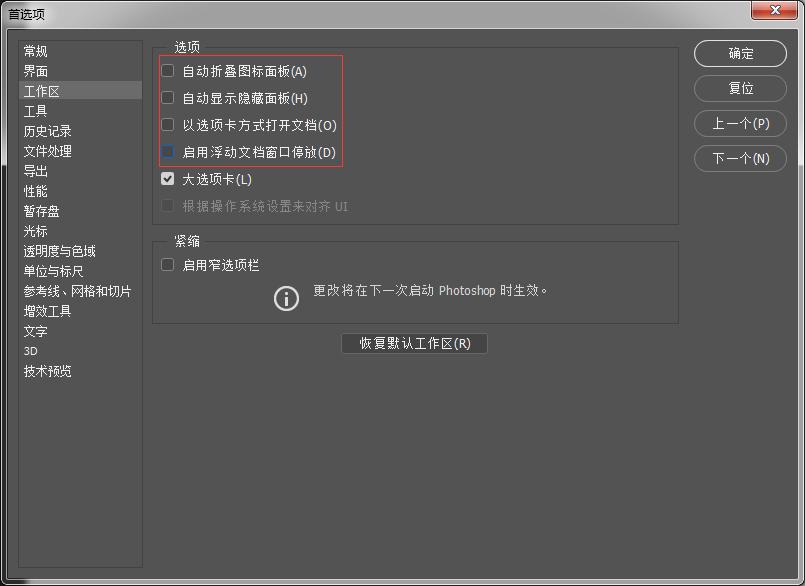
Task: Go to next page with 下一个(N)
Action: [740, 158]
